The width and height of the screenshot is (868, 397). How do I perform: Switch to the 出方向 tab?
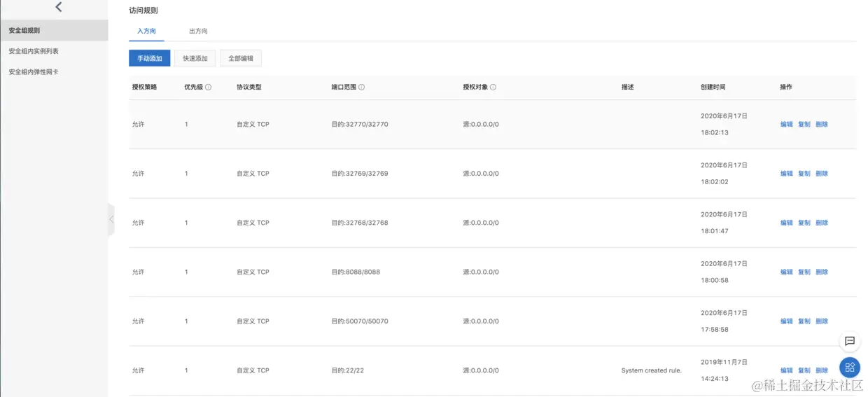tap(198, 32)
